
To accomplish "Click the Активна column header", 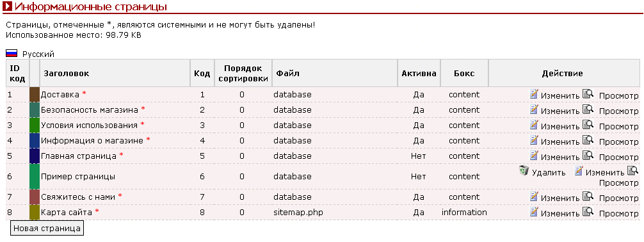I will coord(419,74).
